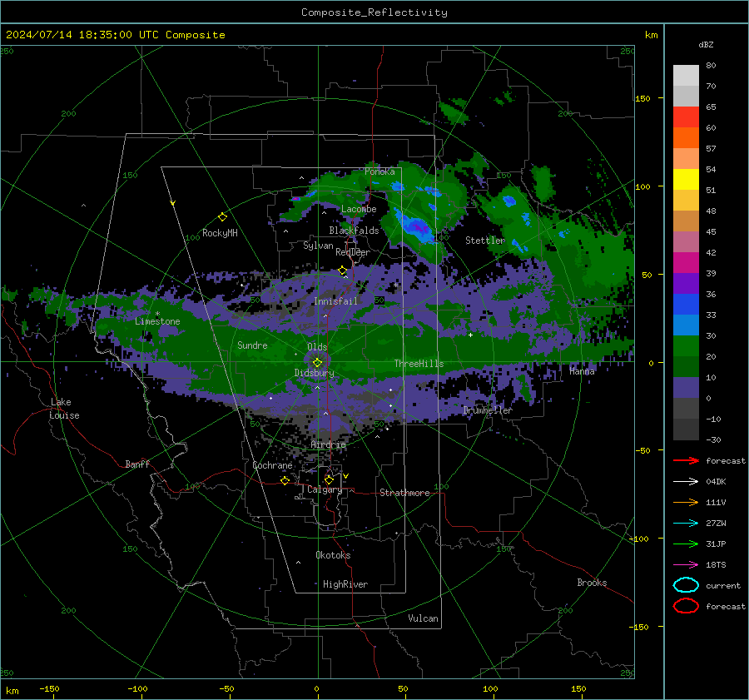This screenshot has width=749, height=700.
Task: Click the Sundre label
Action: coord(252,345)
